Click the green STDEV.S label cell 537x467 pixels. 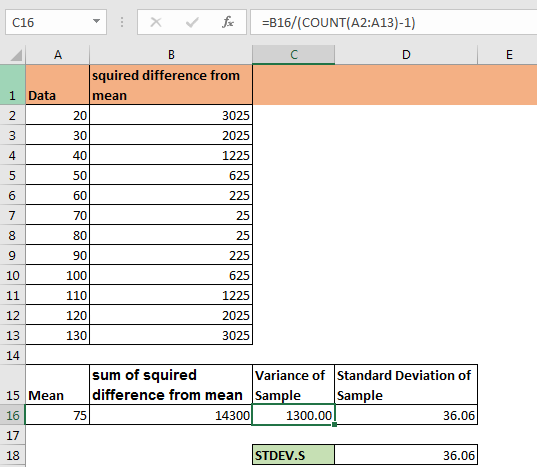pyautogui.click(x=293, y=455)
